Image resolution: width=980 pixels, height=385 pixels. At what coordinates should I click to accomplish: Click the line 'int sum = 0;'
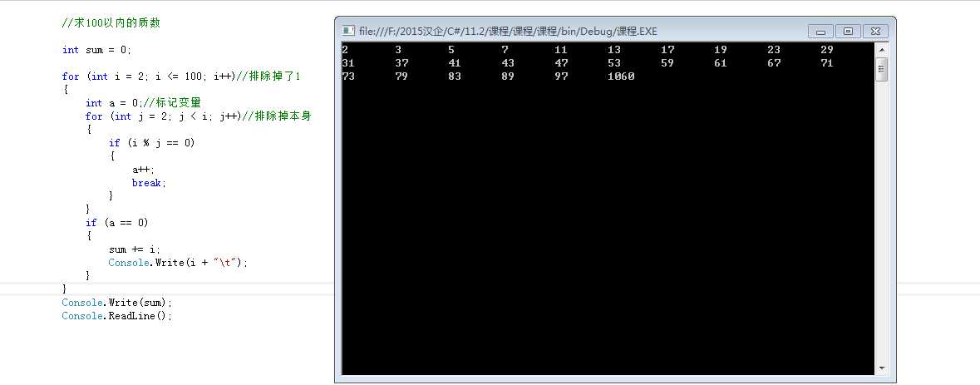[97, 50]
